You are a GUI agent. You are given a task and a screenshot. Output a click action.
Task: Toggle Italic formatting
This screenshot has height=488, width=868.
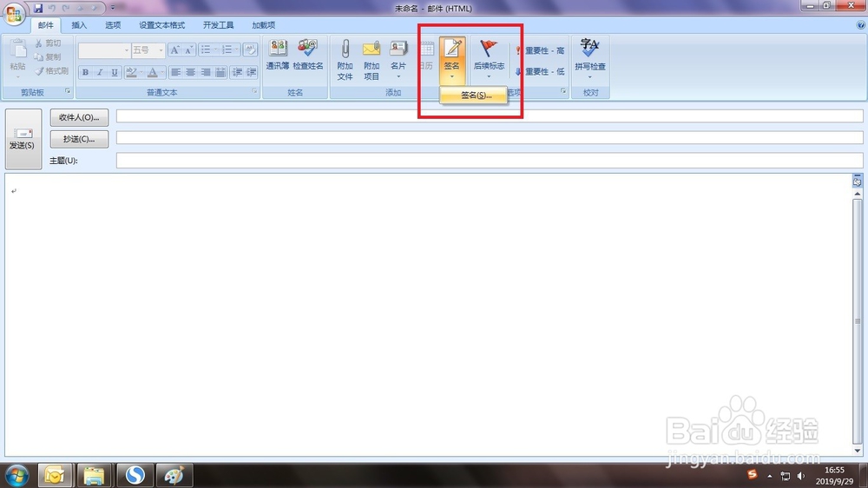pyautogui.click(x=100, y=72)
